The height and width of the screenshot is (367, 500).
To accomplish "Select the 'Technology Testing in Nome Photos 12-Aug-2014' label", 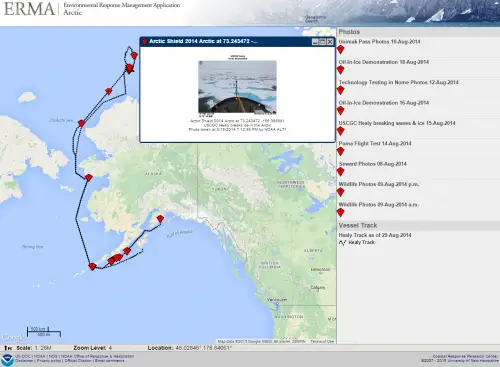I will pos(399,82).
